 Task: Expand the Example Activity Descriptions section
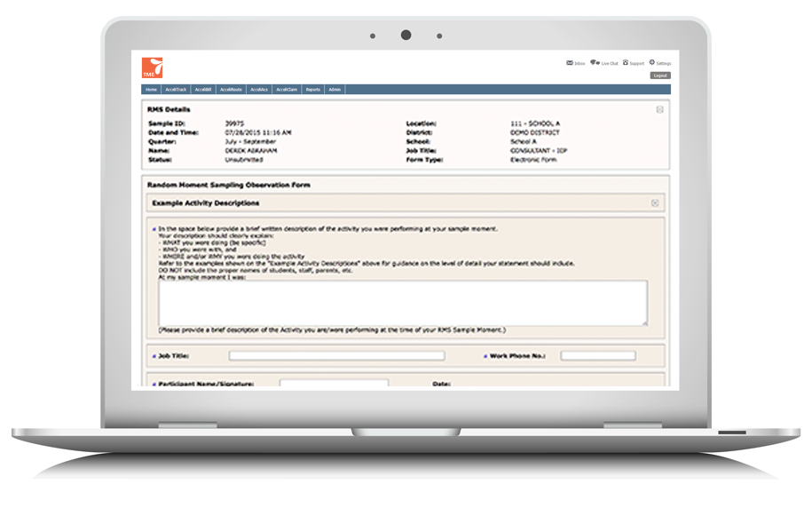point(655,203)
